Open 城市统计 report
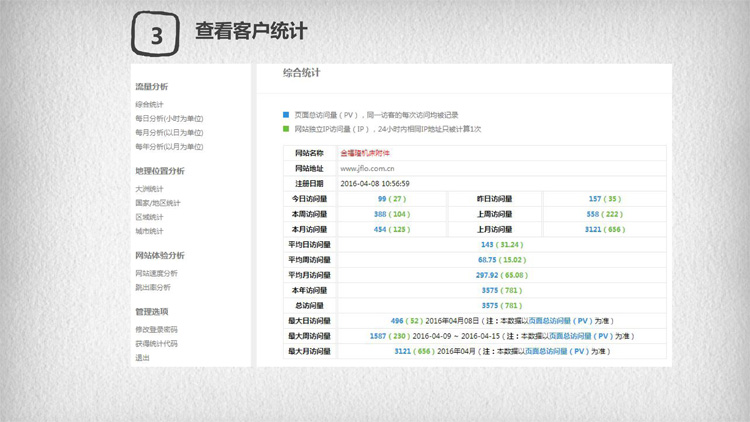 (150, 231)
